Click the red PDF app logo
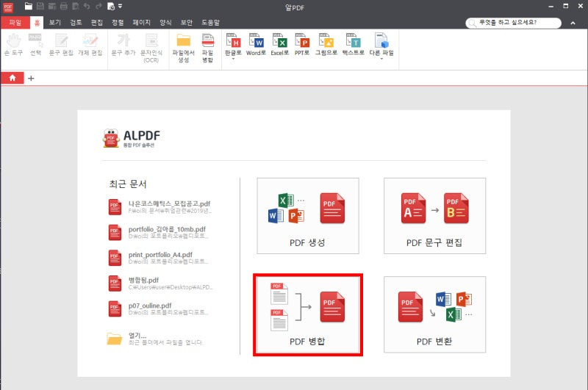588x390 pixels. click(8, 7)
